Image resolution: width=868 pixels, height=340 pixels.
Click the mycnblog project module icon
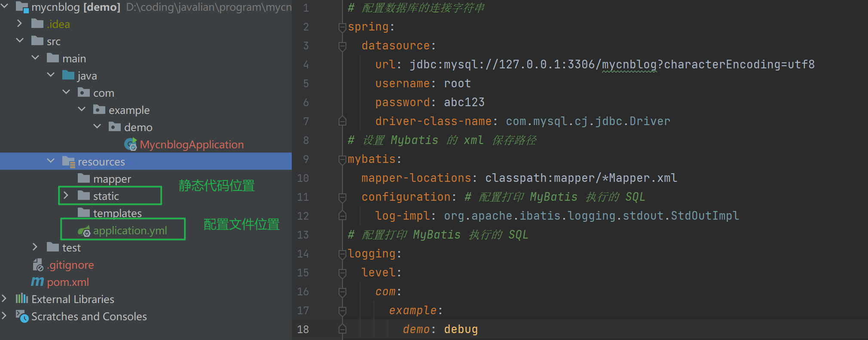point(22,6)
